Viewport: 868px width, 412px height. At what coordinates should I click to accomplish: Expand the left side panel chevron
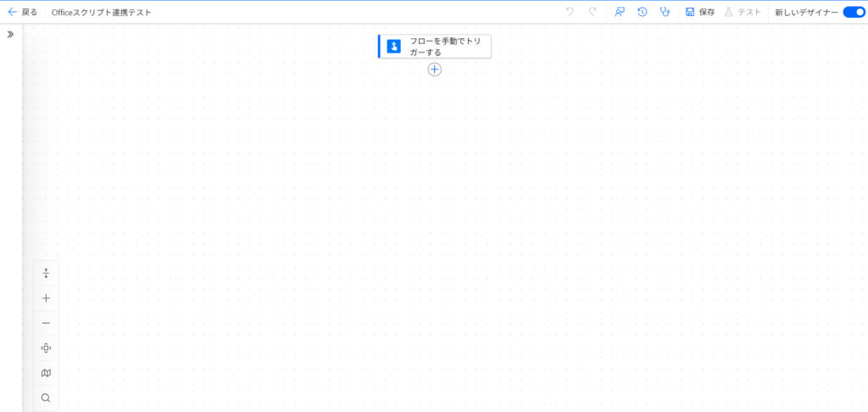(10, 34)
